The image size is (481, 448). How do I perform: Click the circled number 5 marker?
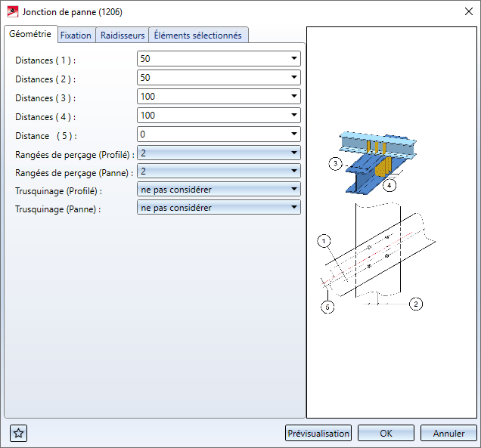327,307
